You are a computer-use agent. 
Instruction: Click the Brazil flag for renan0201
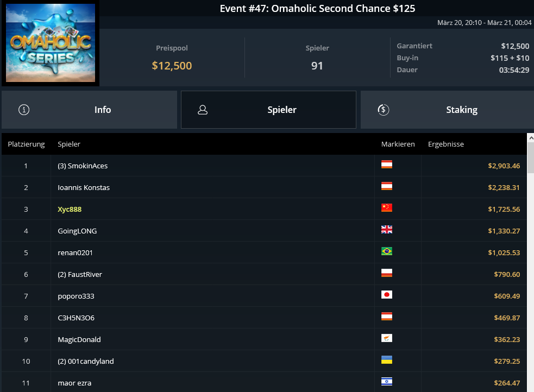click(x=387, y=251)
